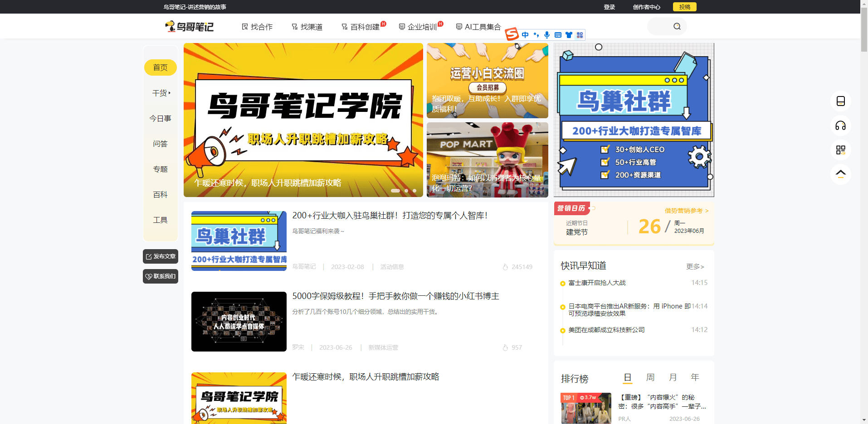Expand 快讯早知道 via 更多 link
This screenshot has width=868, height=424.
click(695, 266)
